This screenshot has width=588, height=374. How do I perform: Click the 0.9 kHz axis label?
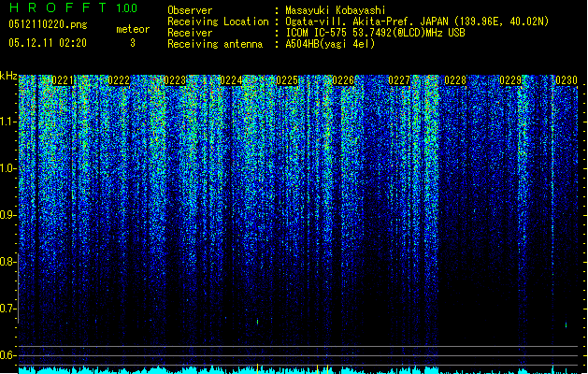coord(7,215)
